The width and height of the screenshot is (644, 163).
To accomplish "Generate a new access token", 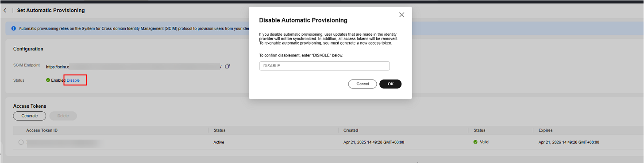I will pos(30,116).
